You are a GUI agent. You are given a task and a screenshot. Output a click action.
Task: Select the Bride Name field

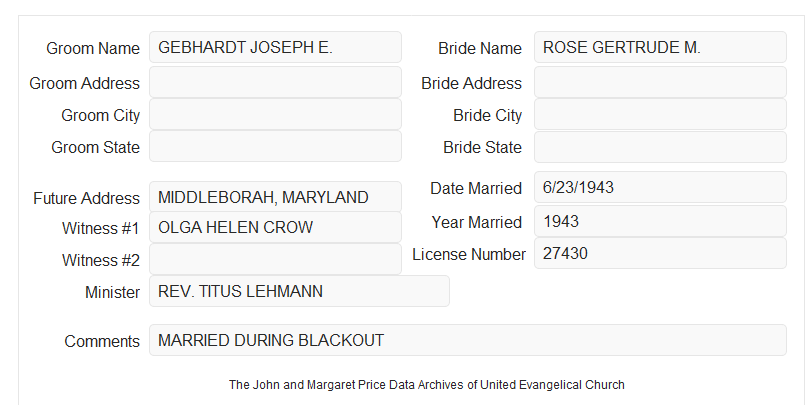coord(660,47)
